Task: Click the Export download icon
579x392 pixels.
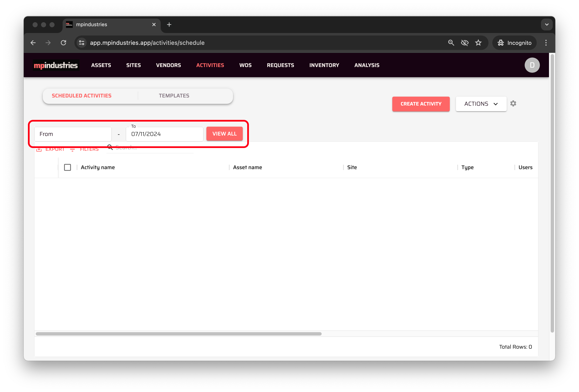Action: click(39, 149)
